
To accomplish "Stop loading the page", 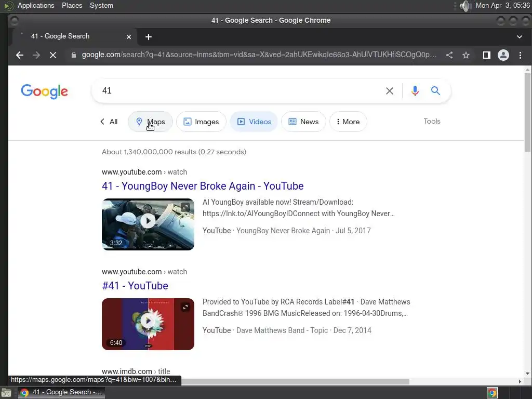I will click(x=53, y=55).
